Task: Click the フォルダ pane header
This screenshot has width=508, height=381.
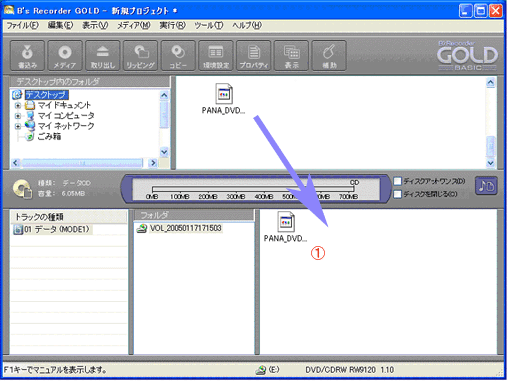Action: click(x=194, y=215)
